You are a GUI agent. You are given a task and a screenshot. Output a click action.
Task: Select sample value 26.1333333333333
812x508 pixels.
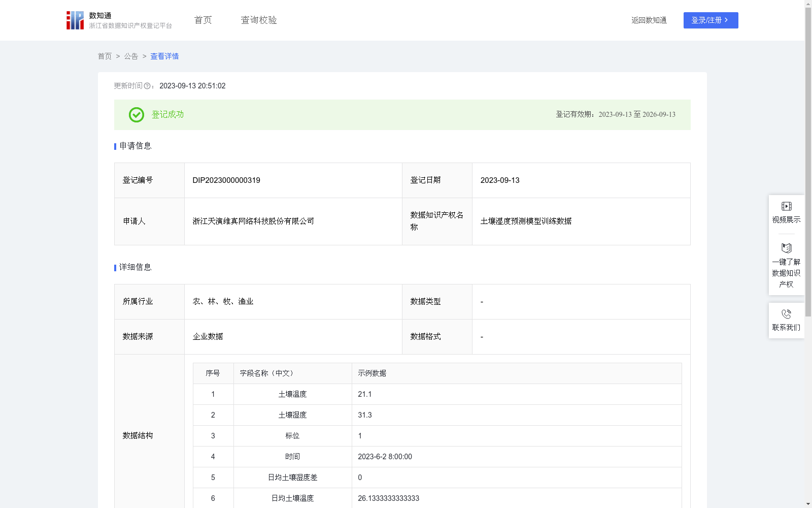point(388,498)
